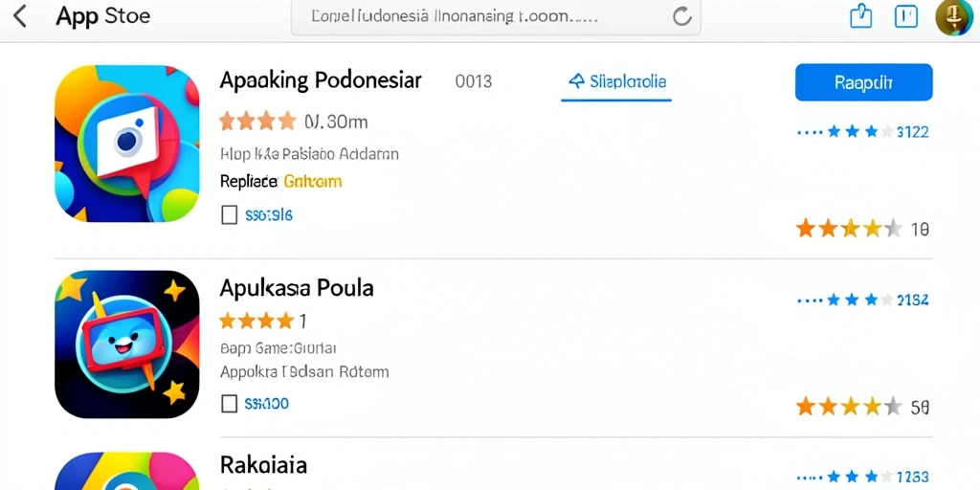Screen dimensions: 980x490
Task: Go back using the left chevron arrow
Action: tap(20, 16)
